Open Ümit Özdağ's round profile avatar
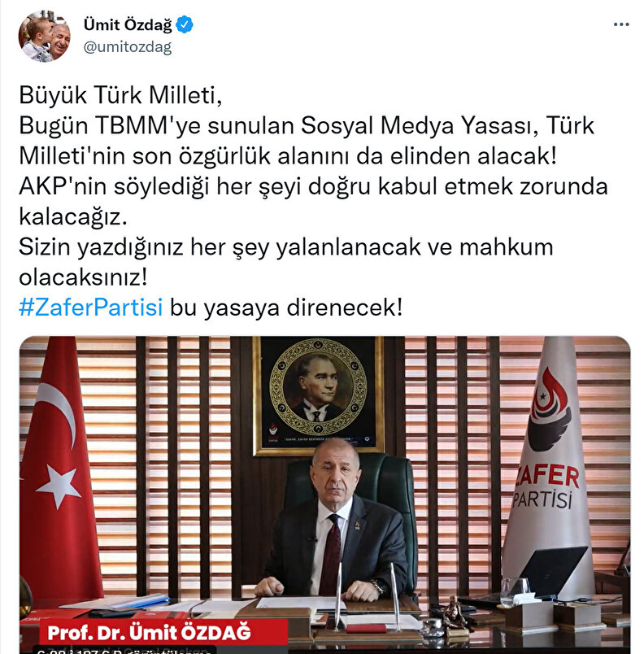The height and width of the screenshot is (654, 644). pos(45,37)
